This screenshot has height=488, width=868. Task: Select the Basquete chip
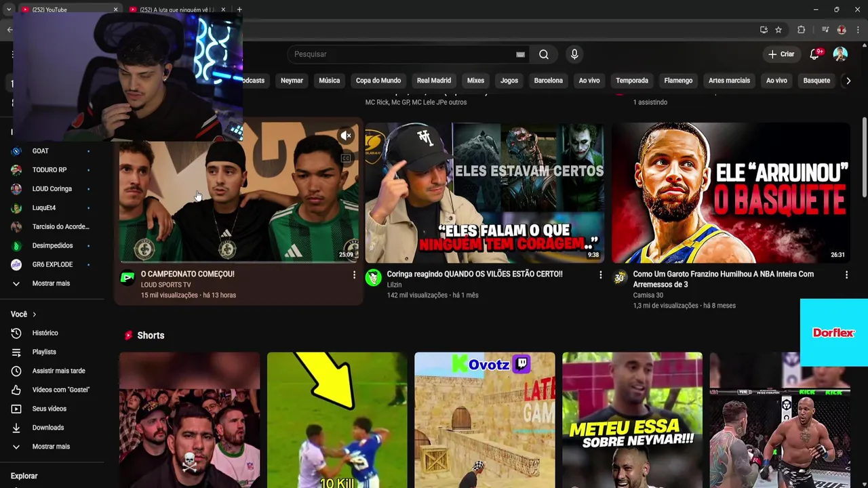coord(816,81)
